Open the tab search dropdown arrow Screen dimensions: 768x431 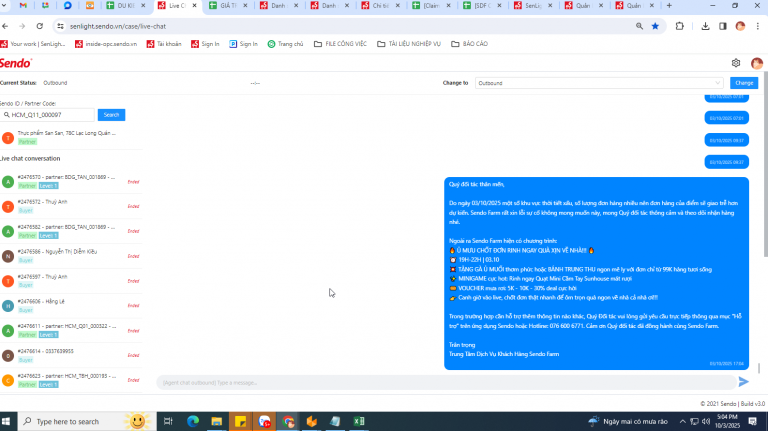coord(4,5)
